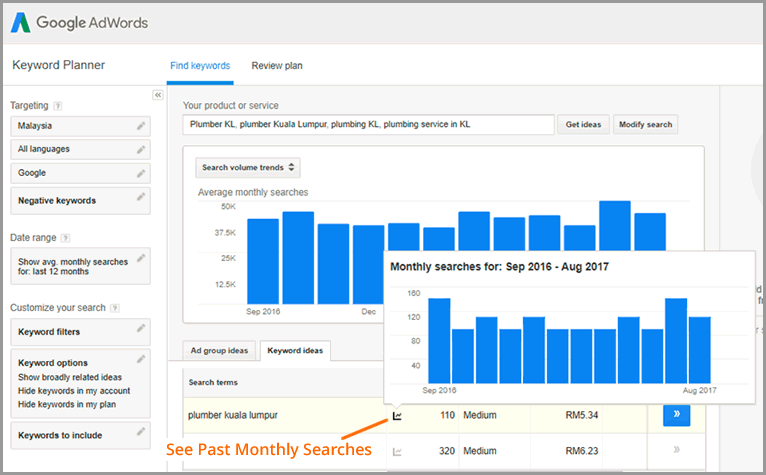
Task: Click the 110 search volume value
Action: point(447,415)
